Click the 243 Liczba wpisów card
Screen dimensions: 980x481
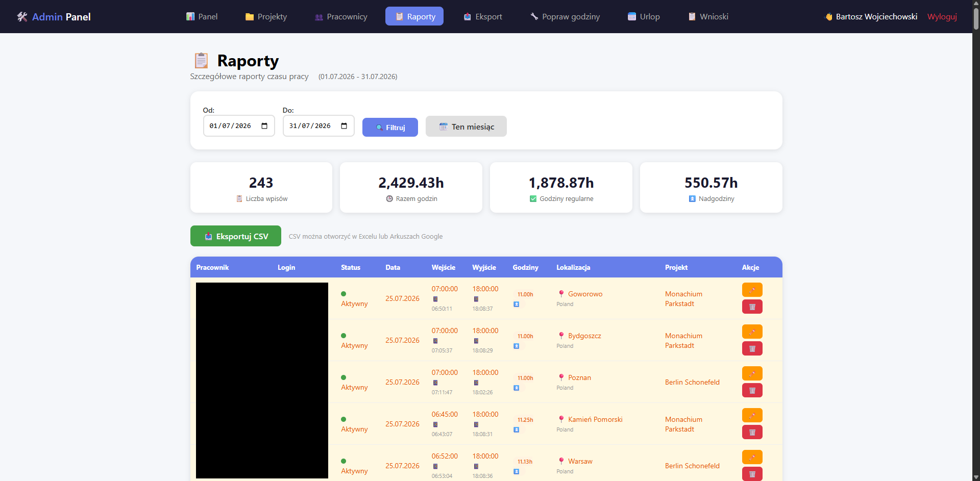(x=261, y=187)
